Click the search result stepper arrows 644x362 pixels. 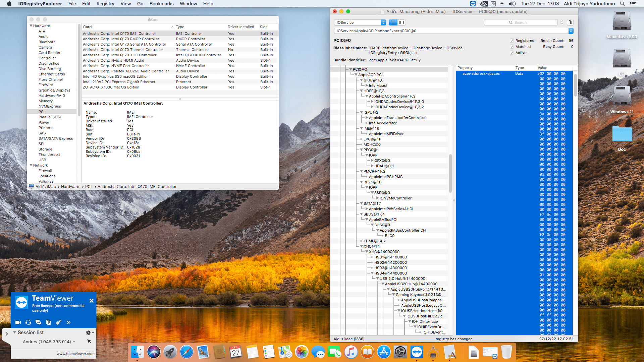[x=562, y=22]
